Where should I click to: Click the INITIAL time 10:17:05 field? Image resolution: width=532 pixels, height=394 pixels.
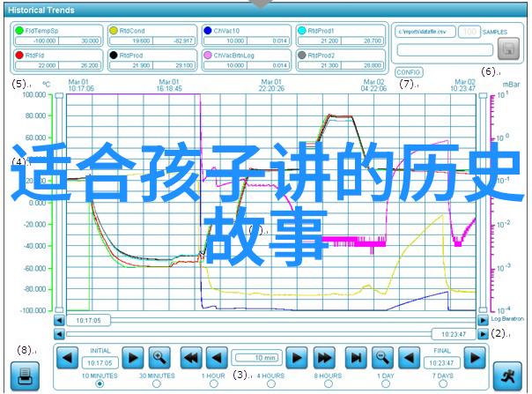coord(100,363)
